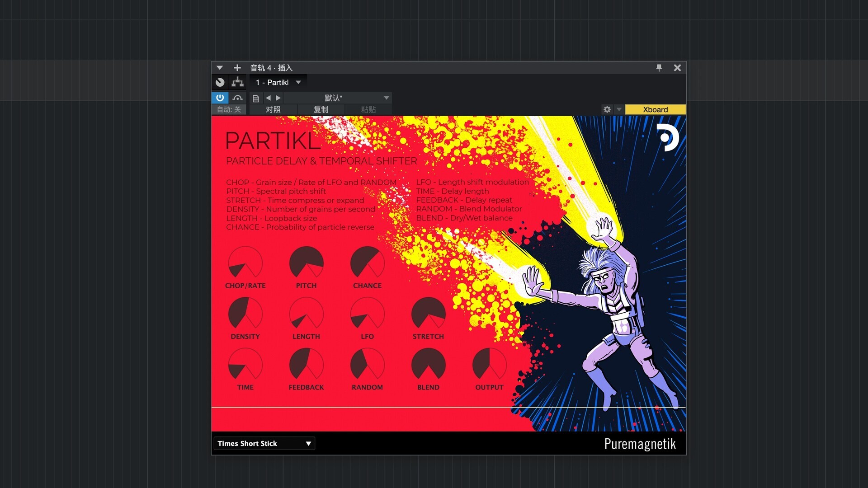Toggle the 自动: 关 automation mode
This screenshot has width=868, height=488.
pos(229,109)
